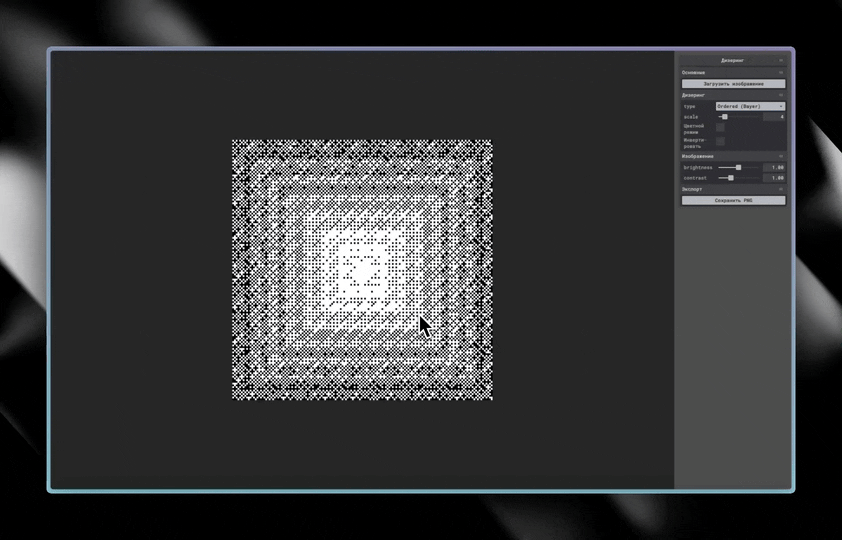Toggle the Инвертировать checkbox
The width and height of the screenshot is (842, 540).
pos(720,141)
